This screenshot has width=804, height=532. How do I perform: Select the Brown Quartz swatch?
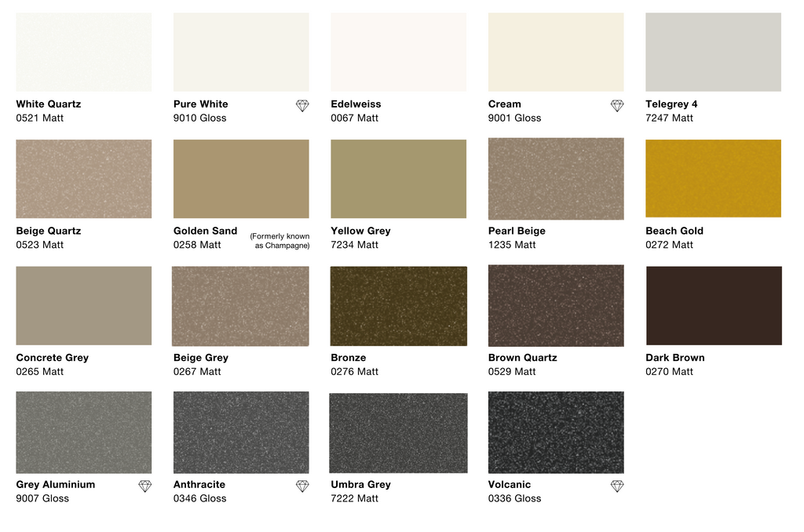pyautogui.click(x=556, y=305)
